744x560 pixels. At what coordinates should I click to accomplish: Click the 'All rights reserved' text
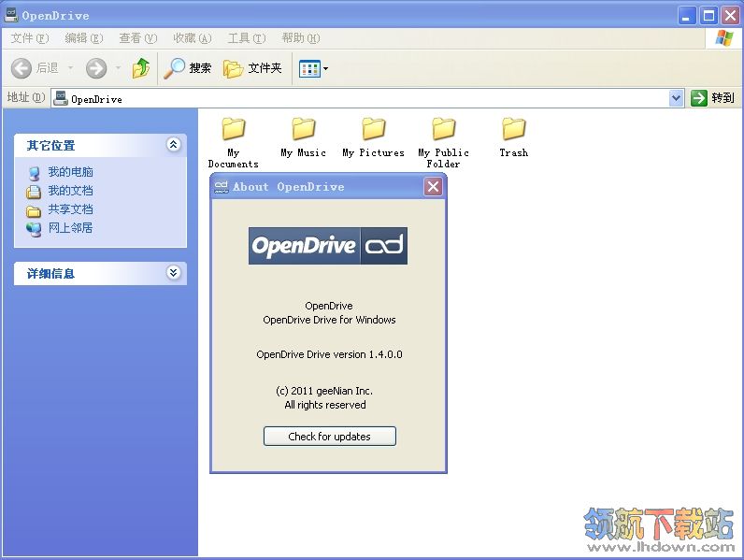(x=325, y=405)
